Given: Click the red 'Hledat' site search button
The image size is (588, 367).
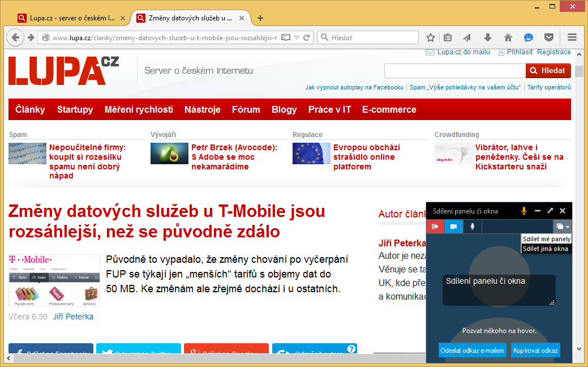Looking at the screenshot, I should [548, 71].
